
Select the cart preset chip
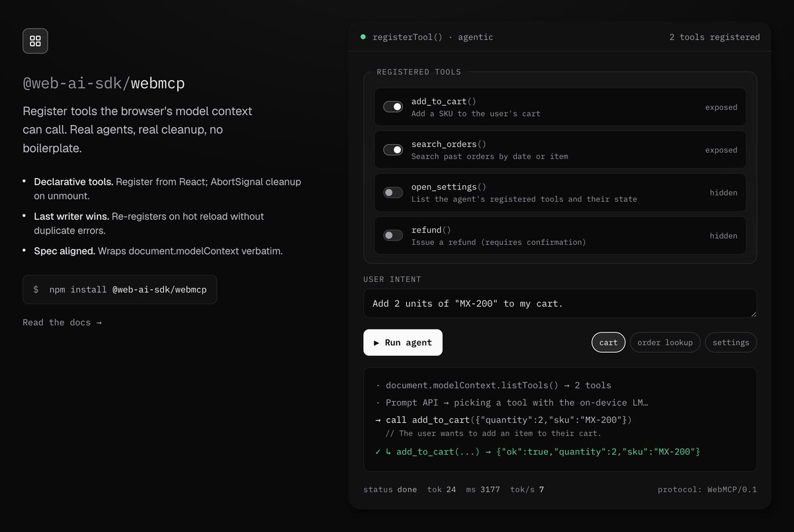tap(608, 342)
